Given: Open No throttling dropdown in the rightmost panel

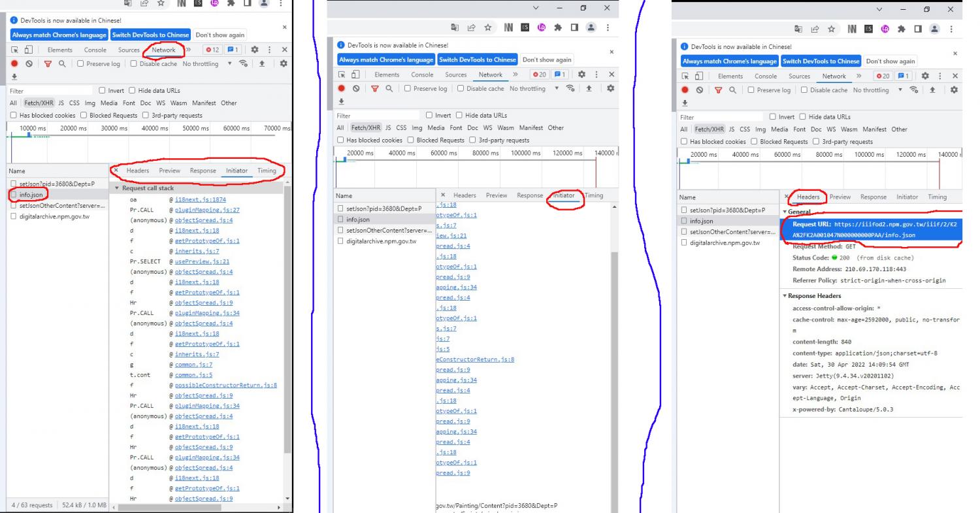Looking at the screenshot, I should (x=877, y=90).
